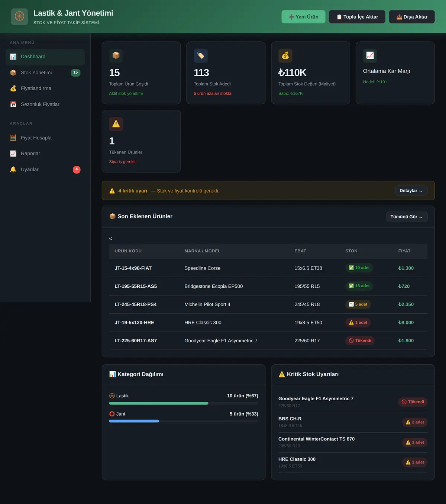Click the Tükendi badge in LT-225-60R17-AS7 row
Image resolution: width=446 pixels, height=504 pixels.
[360, 340]
